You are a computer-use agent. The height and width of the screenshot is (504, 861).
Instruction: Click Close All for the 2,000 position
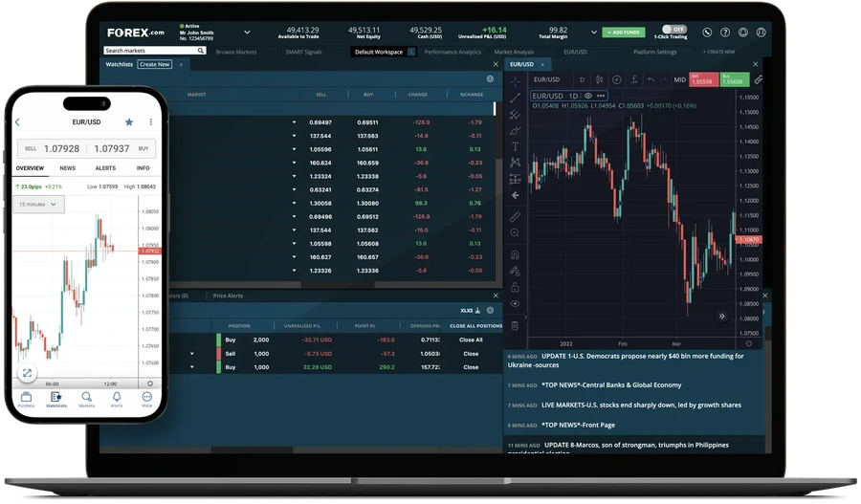click(471, 340)
